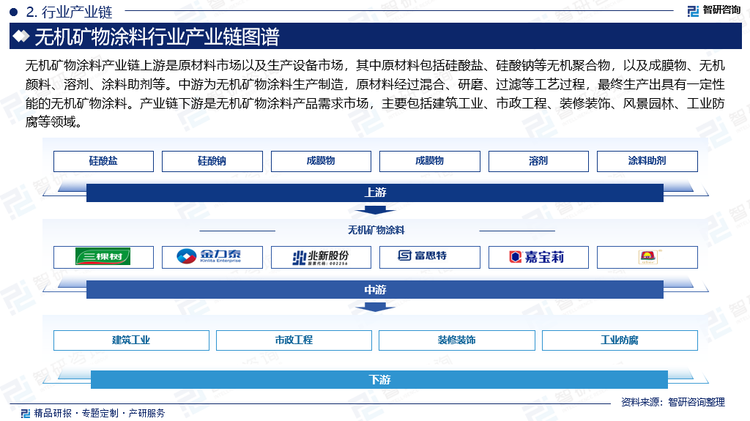Screen dimensions: 750x421
Task: Choose the 涂料助剂 box
Action: (647, 161)
